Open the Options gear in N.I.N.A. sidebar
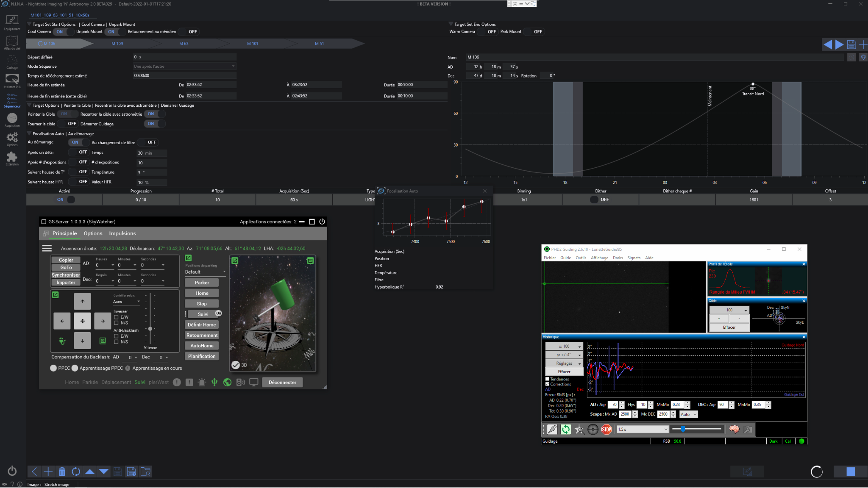 (12, 139)
